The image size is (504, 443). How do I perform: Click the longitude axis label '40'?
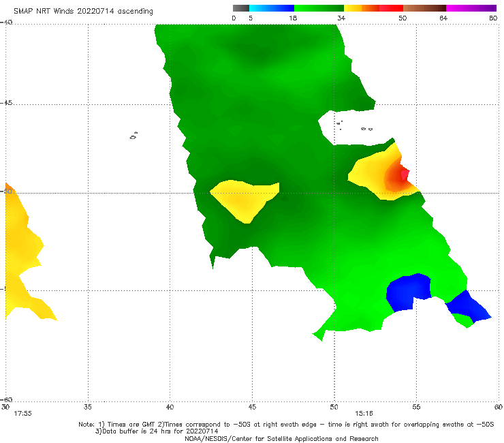(x=170, y=407)
